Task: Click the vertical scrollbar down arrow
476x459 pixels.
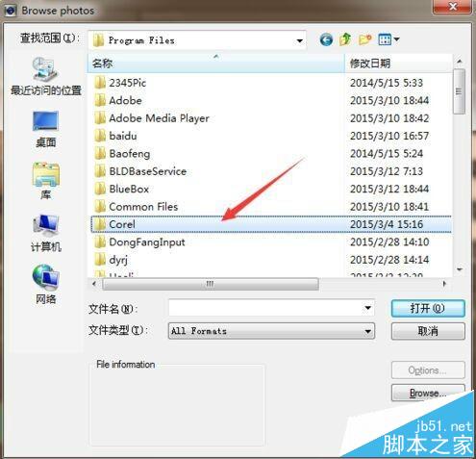Action: (x=459, y=269)
